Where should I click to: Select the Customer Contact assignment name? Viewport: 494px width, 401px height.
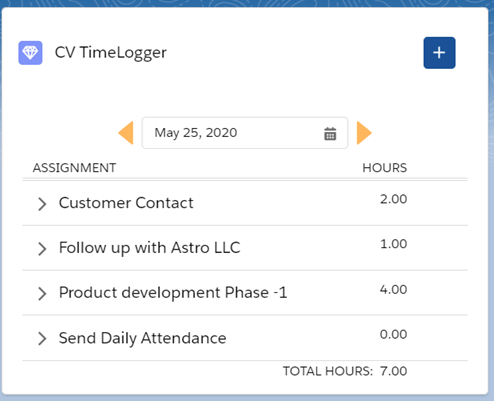coord(126,203)
